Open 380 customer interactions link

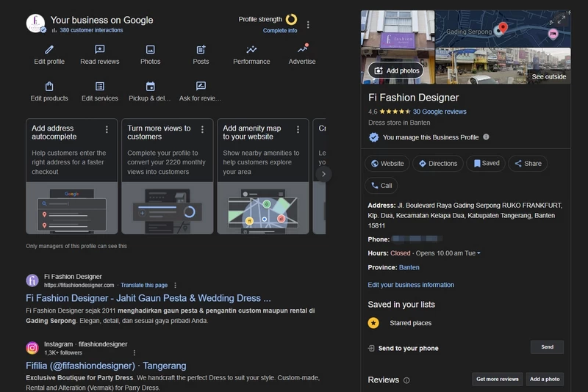91,30
